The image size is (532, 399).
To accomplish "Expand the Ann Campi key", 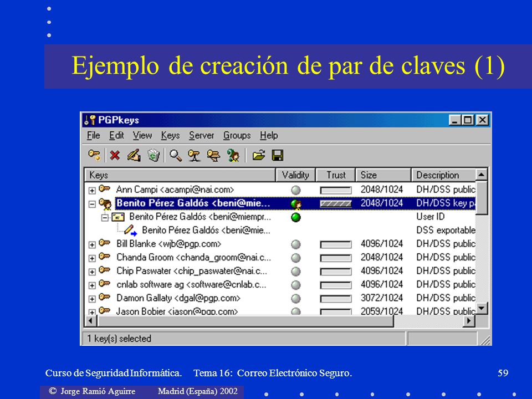I will click(x=92, y=190).
